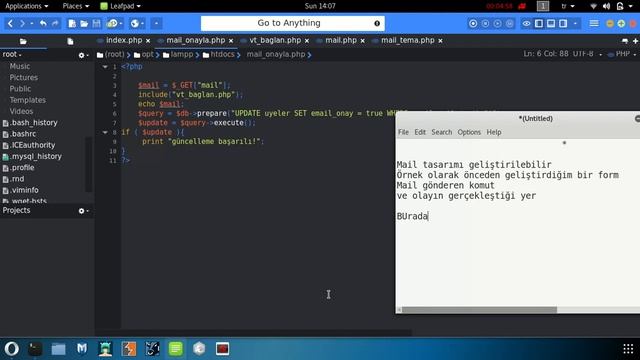
Task: Select the Templates folder in sidebar
Action: tap(27, 100)
